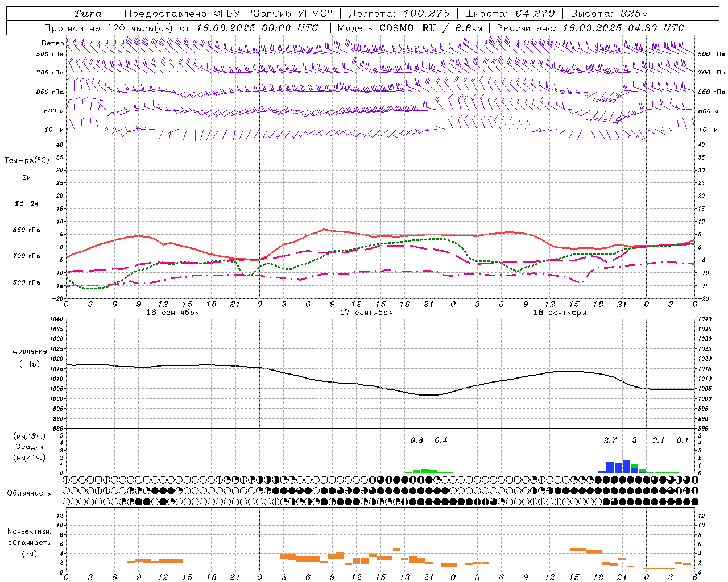Click the "Широта: 64.279" latitude value
The height and width of the screenshot is (582, 728).
point(510,14)
